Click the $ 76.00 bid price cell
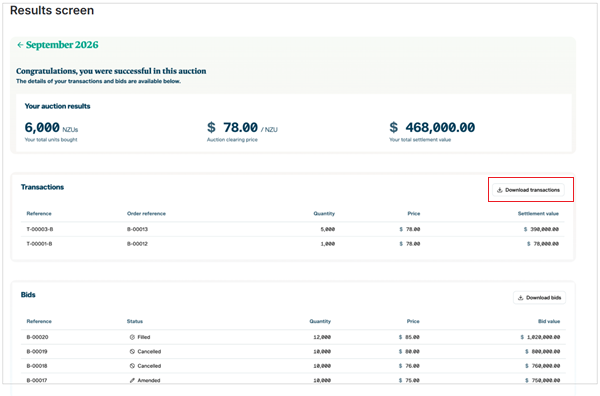 [x=409, y=366]
